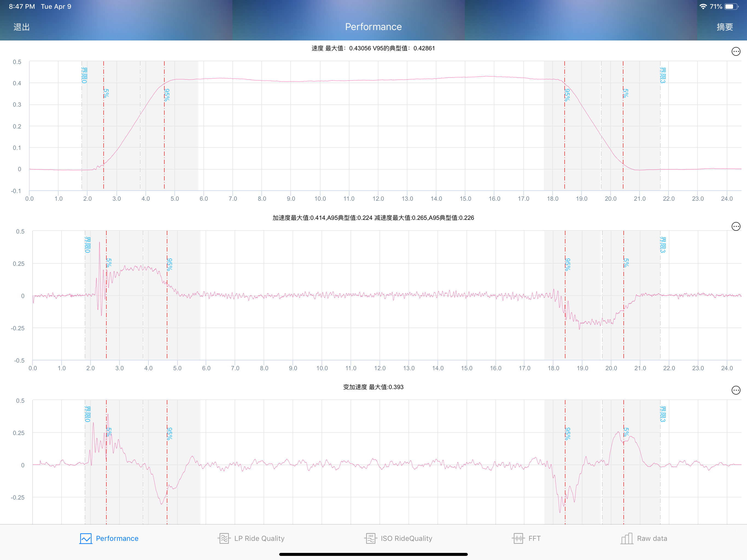747x560 pixels.
Task: Switch to the ISO RideQuality tab label
Action: [407, 538]
